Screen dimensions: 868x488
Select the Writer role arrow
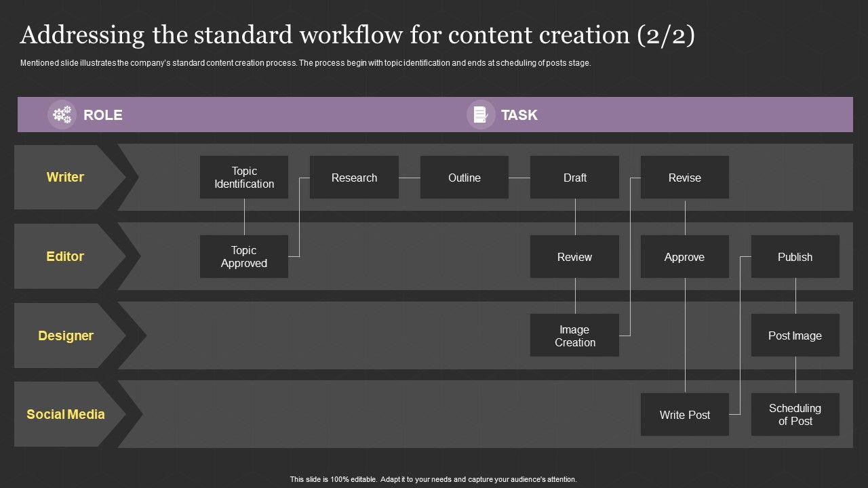click(66, 177)
